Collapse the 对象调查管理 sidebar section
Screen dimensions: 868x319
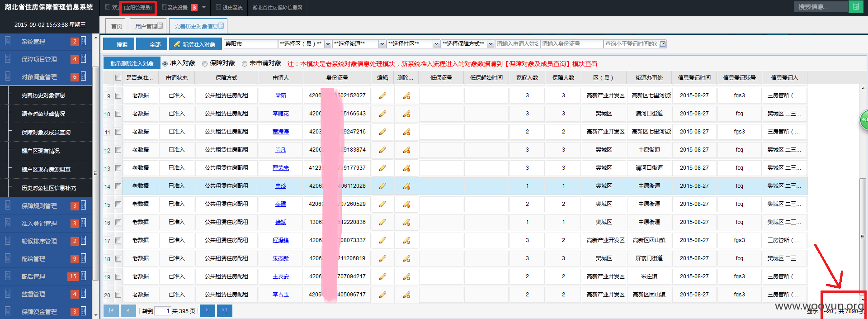(46, 77)
